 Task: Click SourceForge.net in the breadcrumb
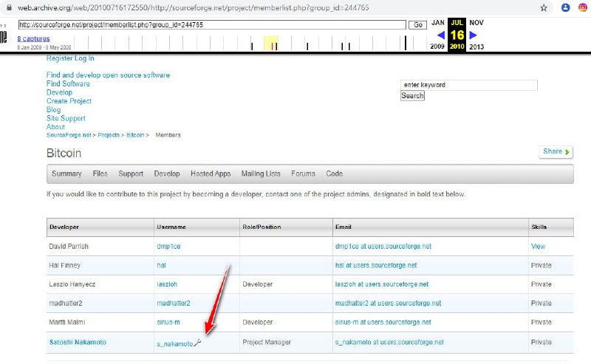[69, 135]
